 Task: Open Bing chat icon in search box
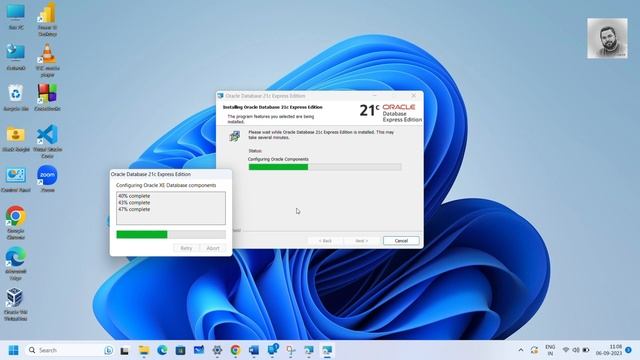[x=108, y=350]
